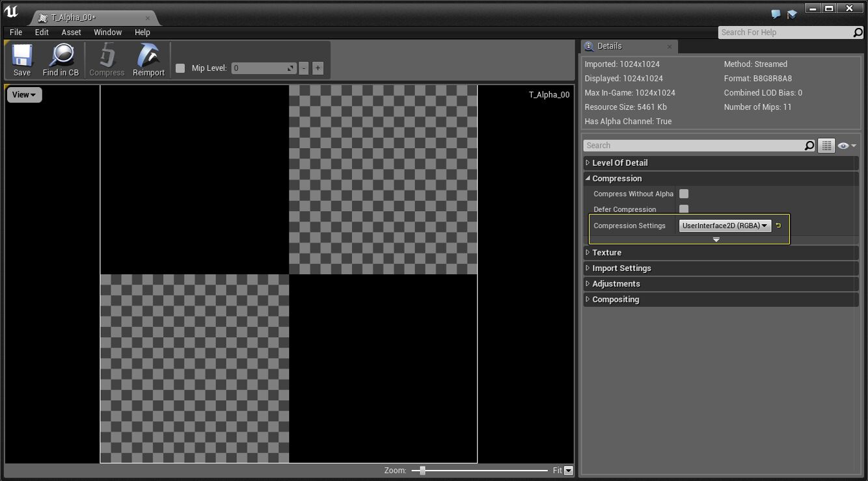The height and width of the screenshot is (481, 868).
Task: Open the Compression Settings dropdown
Action: 724,226
